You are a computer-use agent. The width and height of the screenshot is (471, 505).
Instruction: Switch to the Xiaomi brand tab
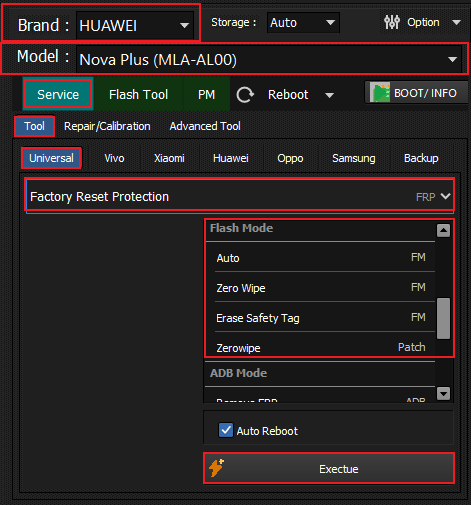169,158
